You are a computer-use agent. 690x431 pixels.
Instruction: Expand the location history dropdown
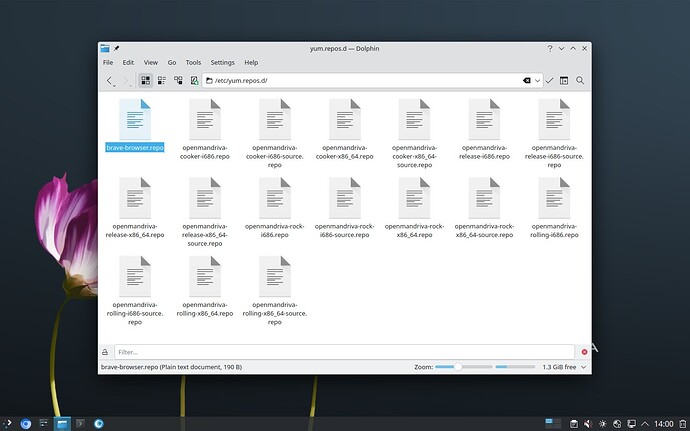(x=537, y=80)
